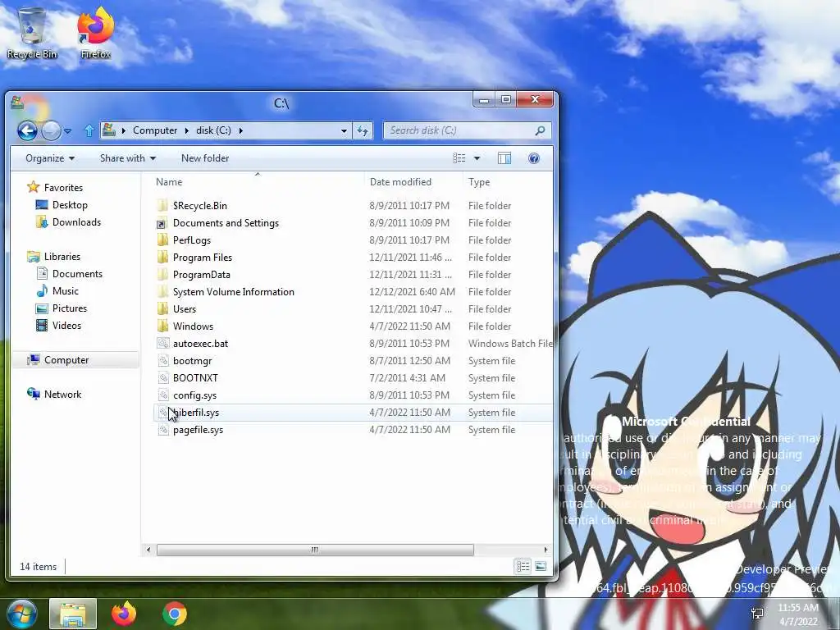840x630 pixels.
Task: Select the bootmgr file icon
Action: (163, 361)
